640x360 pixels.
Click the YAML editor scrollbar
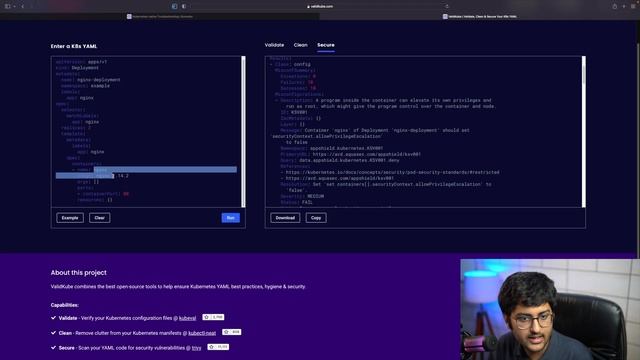coord(243,131)
